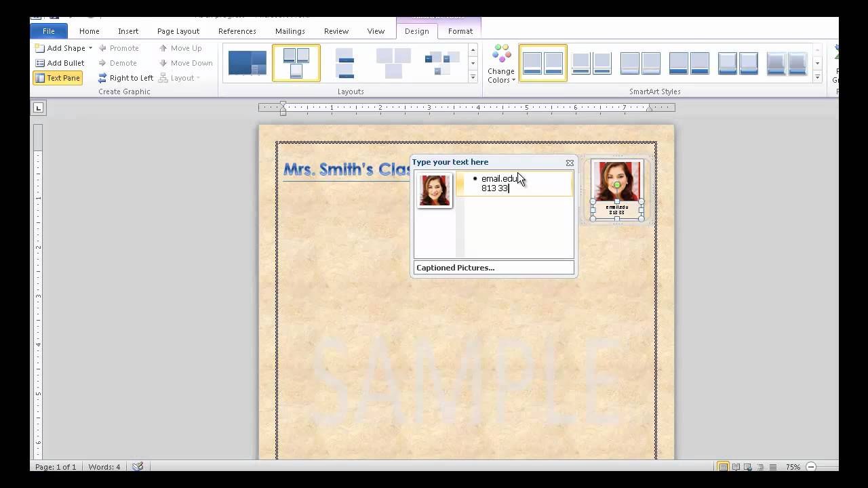Switch to Full Screen Reading view

pos(736,467)
